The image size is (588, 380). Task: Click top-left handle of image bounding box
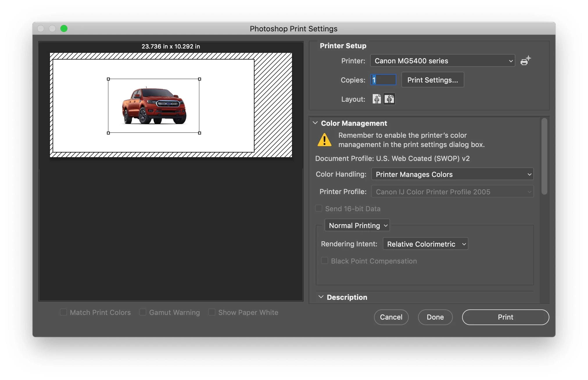coord(108,79)
